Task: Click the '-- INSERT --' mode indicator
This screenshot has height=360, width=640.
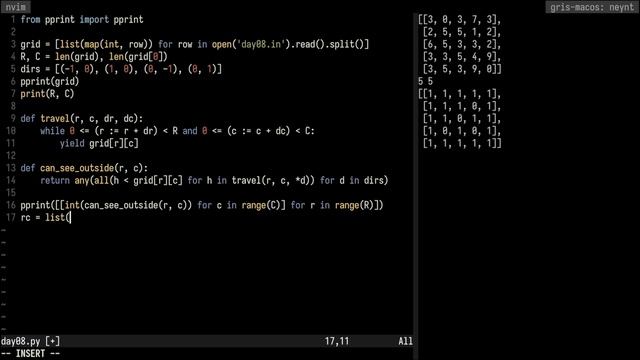Action: [30, 353]
